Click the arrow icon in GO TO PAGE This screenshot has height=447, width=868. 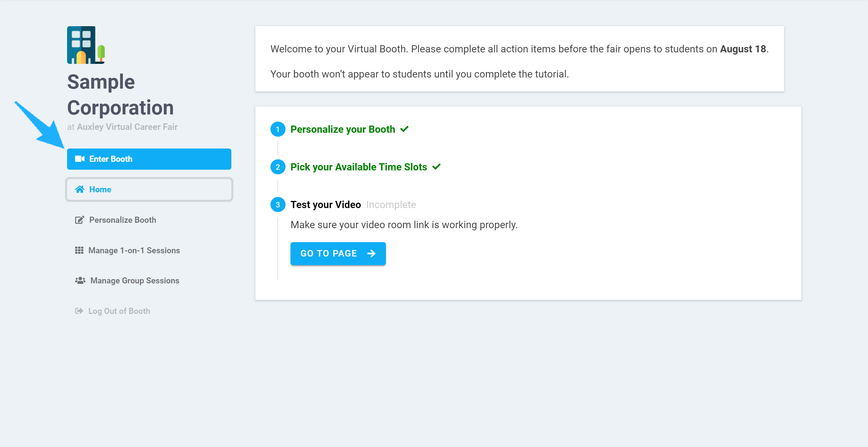[x=372, y=254]
